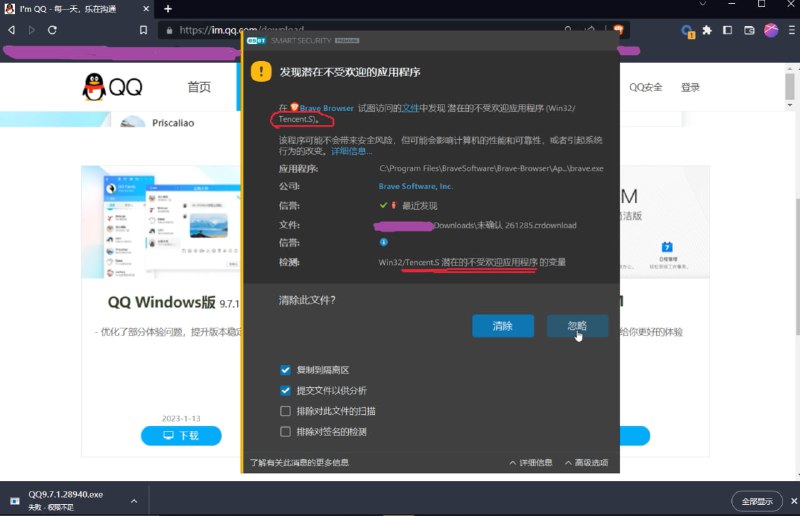Uncheck 复制到隔离区 checkbox
Viewport: 800px width, 516px height.
pos(285,370)
